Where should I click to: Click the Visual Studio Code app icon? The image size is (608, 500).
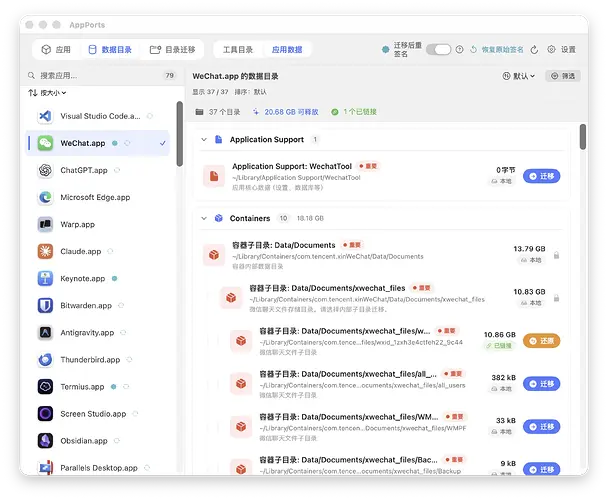tap(45, 116)
